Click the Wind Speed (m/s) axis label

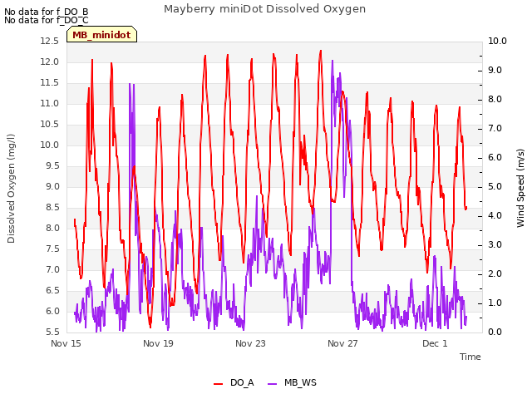tap(520, 188)
